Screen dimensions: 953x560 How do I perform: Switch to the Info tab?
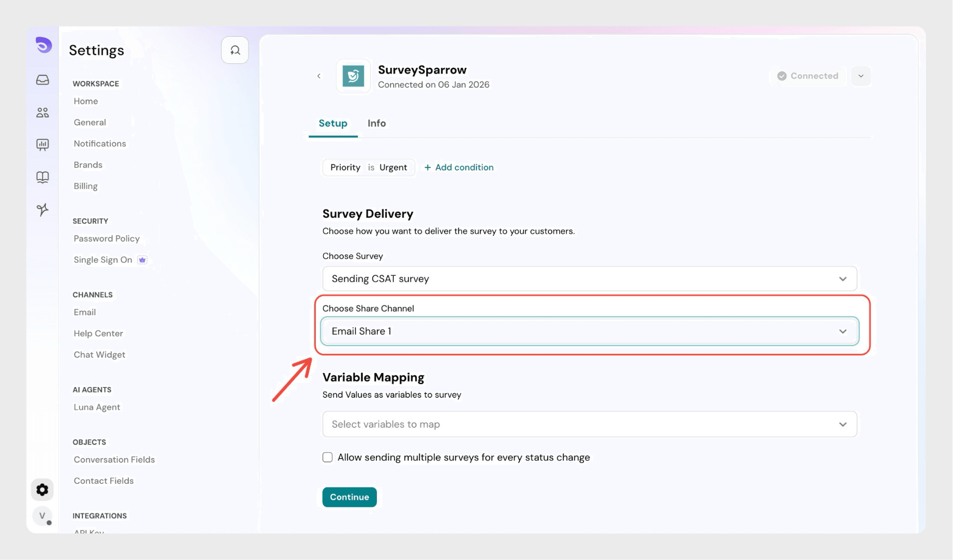[376, 123]
